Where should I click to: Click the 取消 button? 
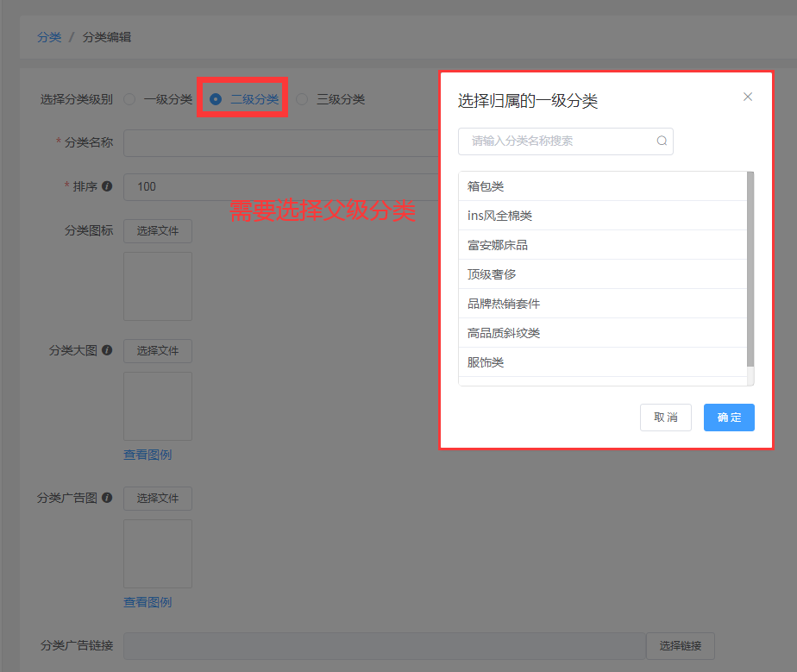(x=665, y=418)
